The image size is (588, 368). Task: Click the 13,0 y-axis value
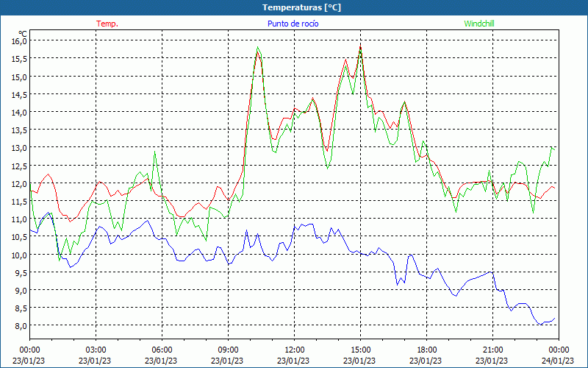(19, 148)
